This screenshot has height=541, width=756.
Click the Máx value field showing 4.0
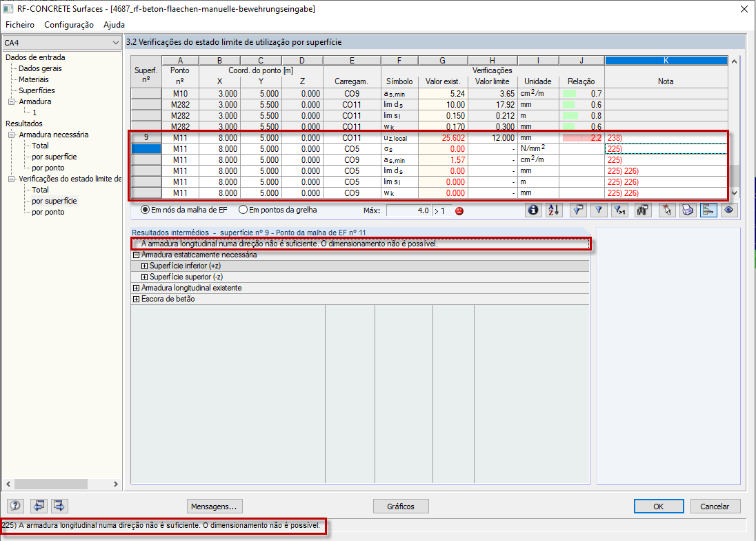tap(409, 210)
